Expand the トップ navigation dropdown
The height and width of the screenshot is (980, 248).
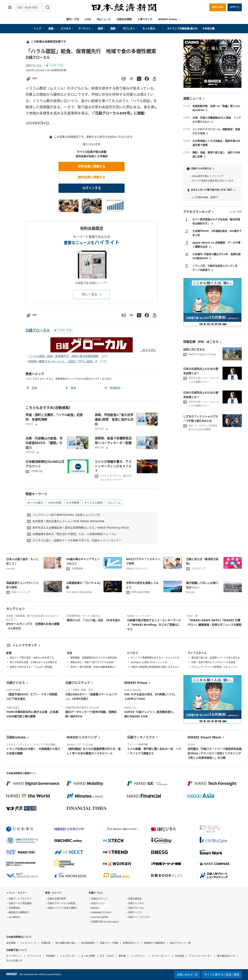(x=38, y=29)
